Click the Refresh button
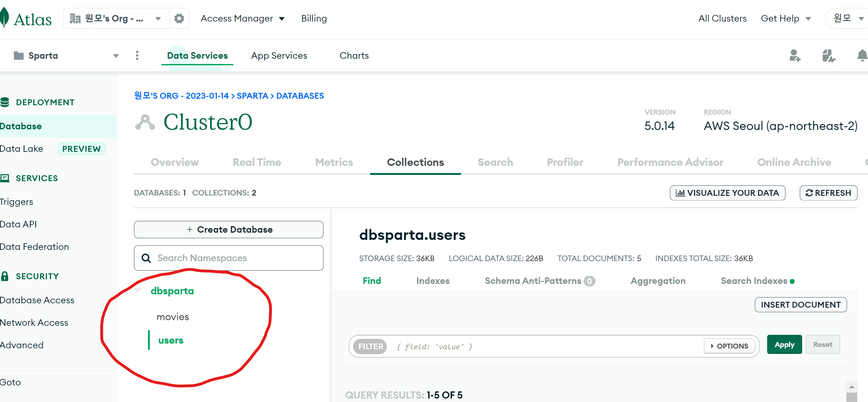 coord(828,193)
